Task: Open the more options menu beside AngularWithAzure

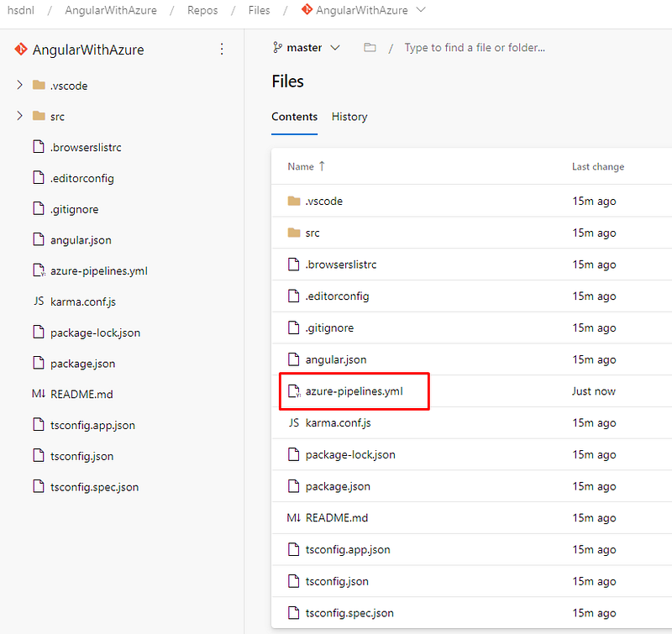Action: (x=222, y=50)
